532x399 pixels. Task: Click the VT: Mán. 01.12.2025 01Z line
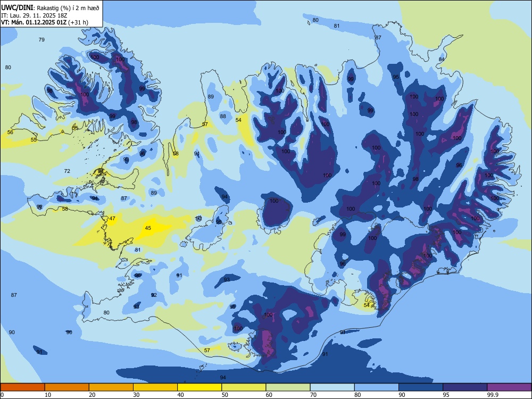tap(45, 22)
